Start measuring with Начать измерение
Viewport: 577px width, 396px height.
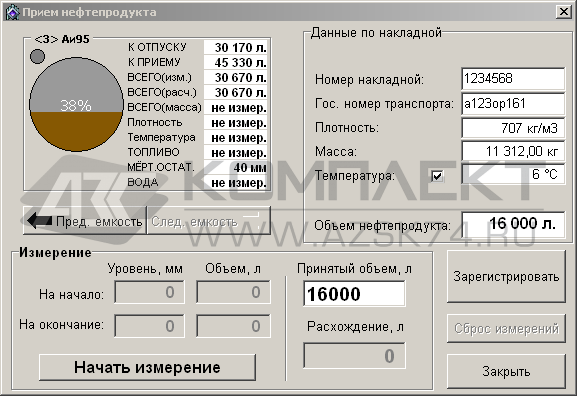coord(147,367)
